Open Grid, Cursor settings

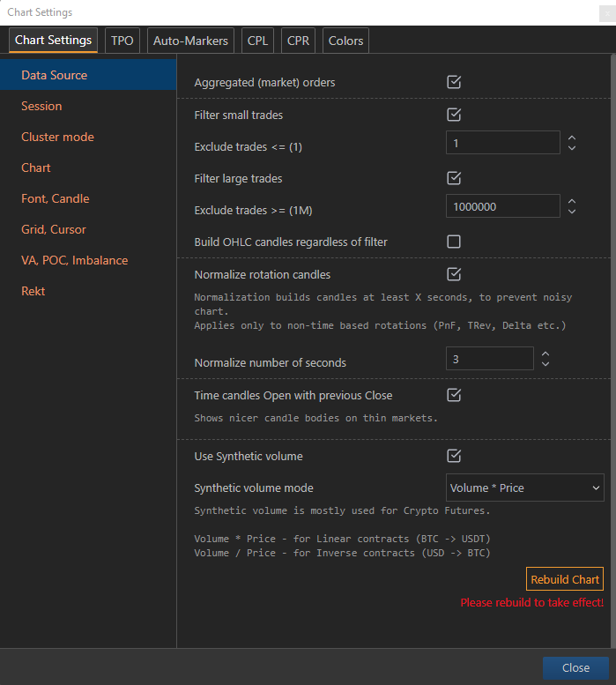tap(88, 229)
